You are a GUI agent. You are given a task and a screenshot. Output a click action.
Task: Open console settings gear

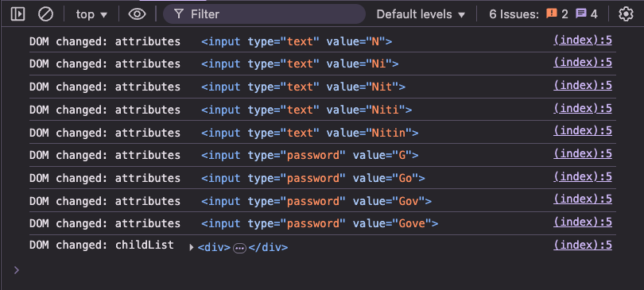(x=626, y=14)
